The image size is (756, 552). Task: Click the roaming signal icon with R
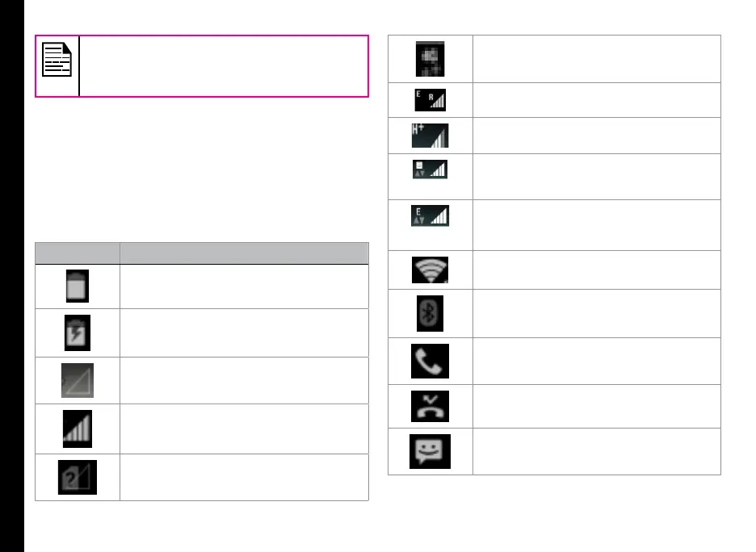[430, 100]
